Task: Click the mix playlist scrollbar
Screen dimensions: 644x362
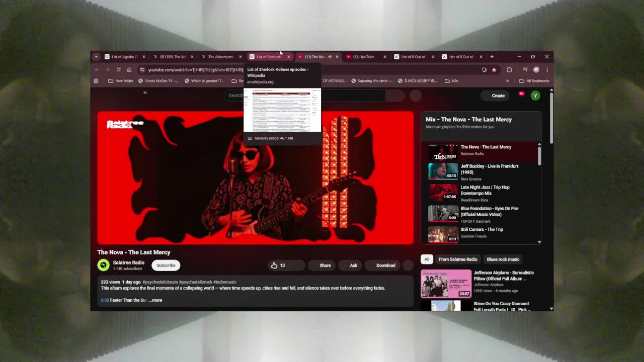Action: (x=539, y=156)
